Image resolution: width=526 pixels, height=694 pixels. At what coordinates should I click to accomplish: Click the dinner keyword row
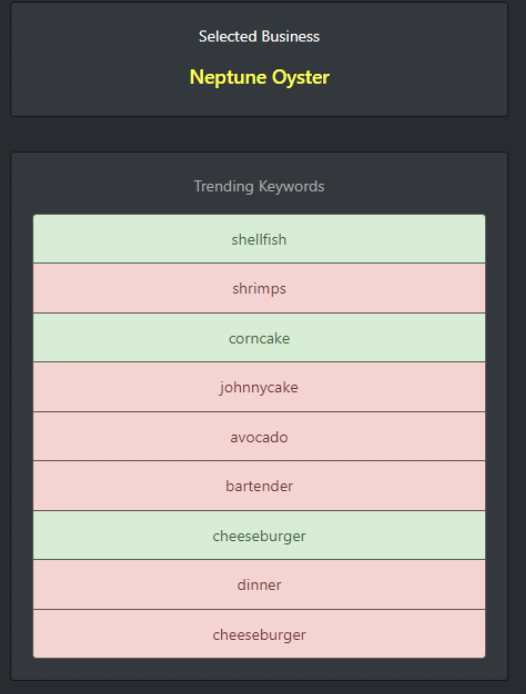pyautogui.click(x=259, y=585)
